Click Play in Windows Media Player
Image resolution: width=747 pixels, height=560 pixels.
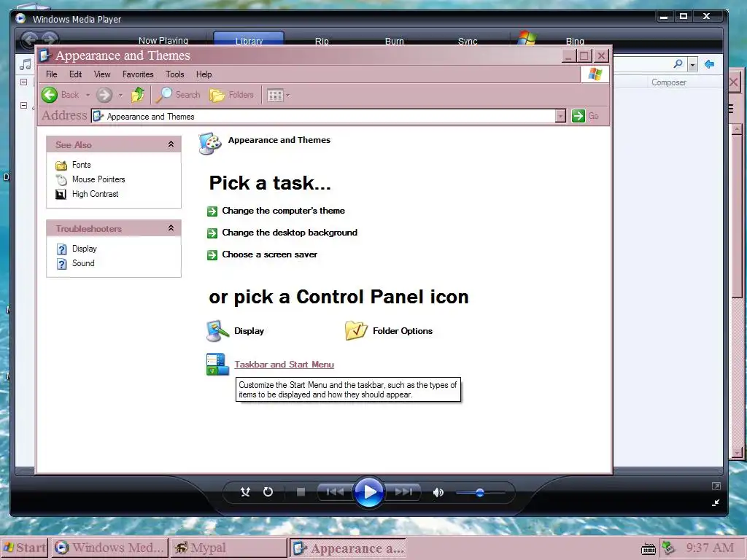click(368, 492)
